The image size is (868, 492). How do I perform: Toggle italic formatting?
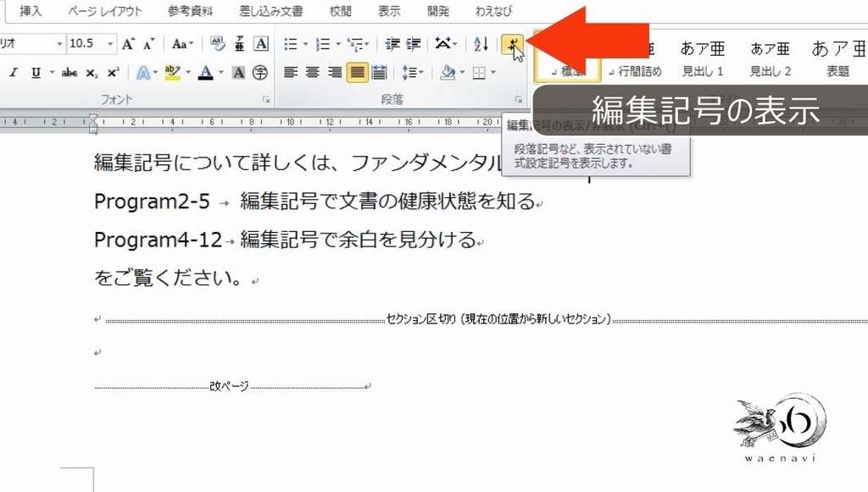(14, 72)
